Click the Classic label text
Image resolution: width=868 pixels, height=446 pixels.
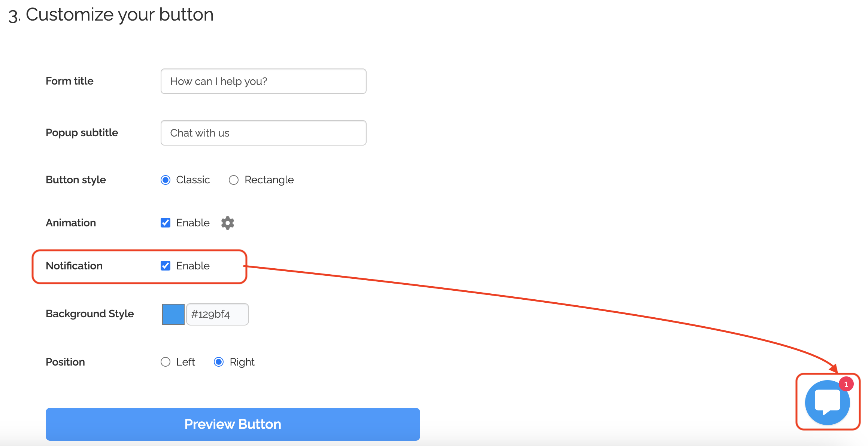click(x=193, y=180)
